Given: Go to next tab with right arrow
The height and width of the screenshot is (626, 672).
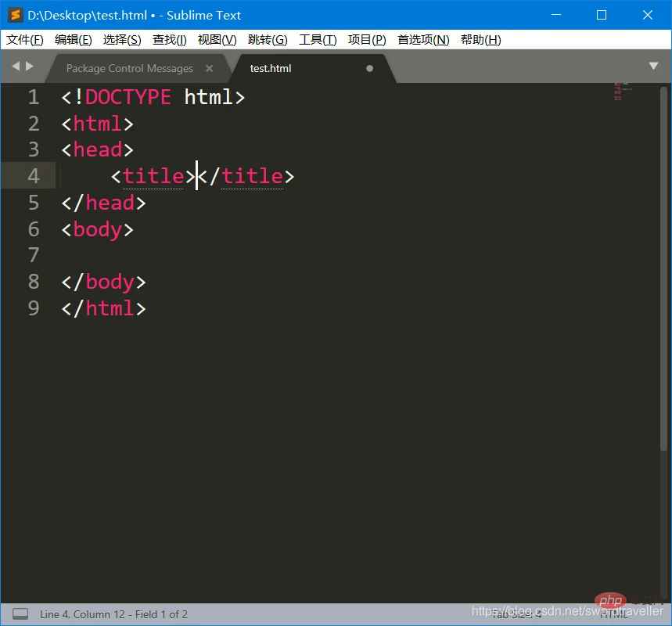Looking at the screenshot, I should [x=30, y=66].
